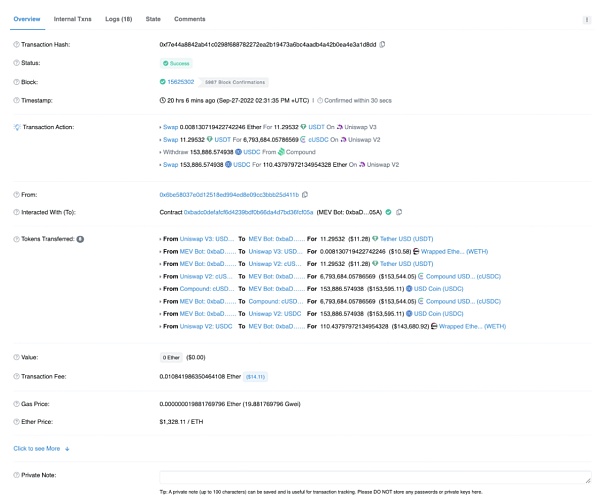Open the Logs (18) tab
Viewport: 600px width, 504px height.
(x=120, y=19)
